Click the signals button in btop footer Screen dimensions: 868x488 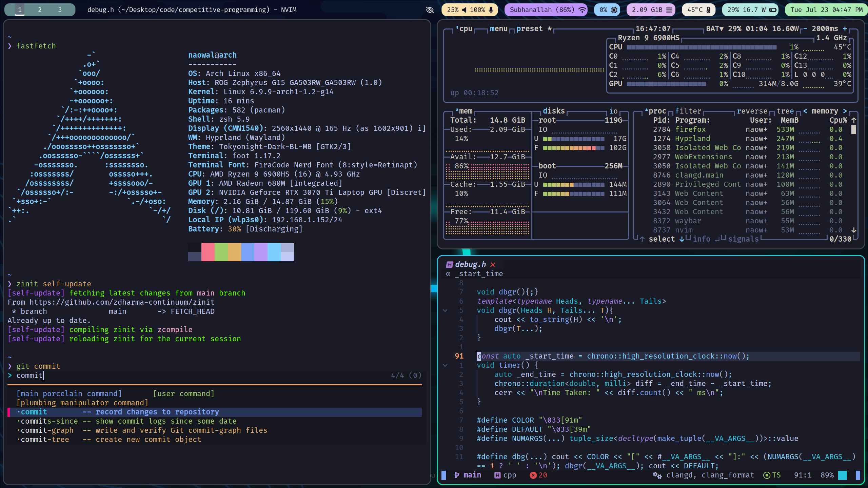743,239
